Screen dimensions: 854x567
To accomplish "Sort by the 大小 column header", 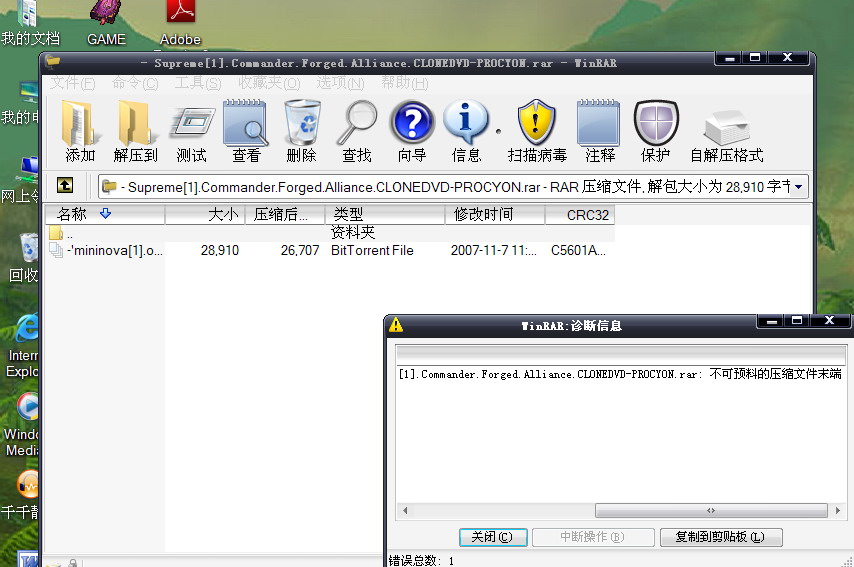I will (x=205, y=215).
